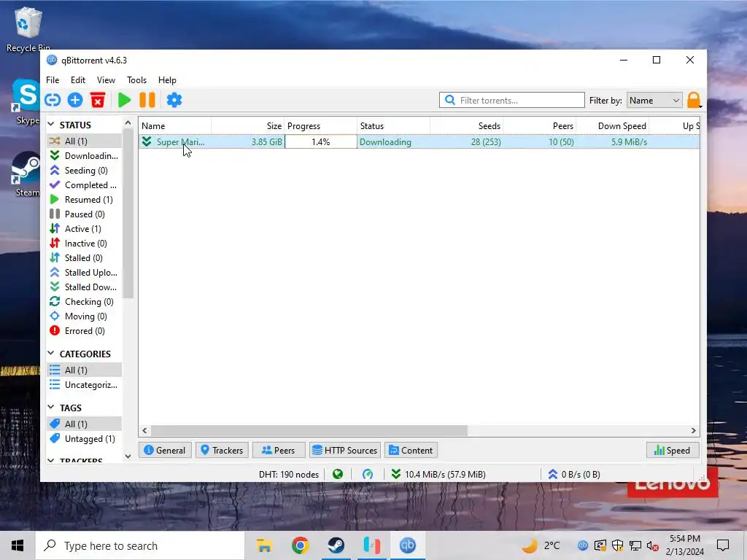Select the Uncategorized category filter

85,385
